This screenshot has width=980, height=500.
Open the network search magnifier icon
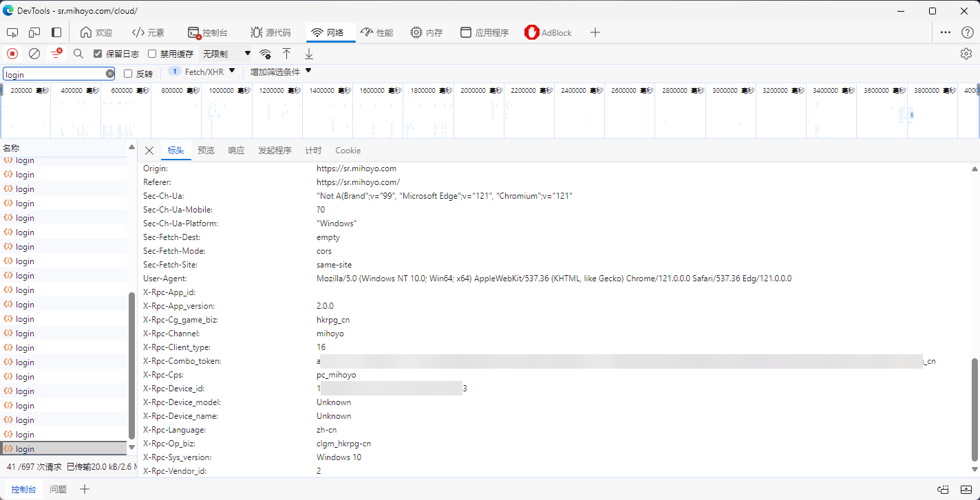pyautogui.click(x=78, y=54)
